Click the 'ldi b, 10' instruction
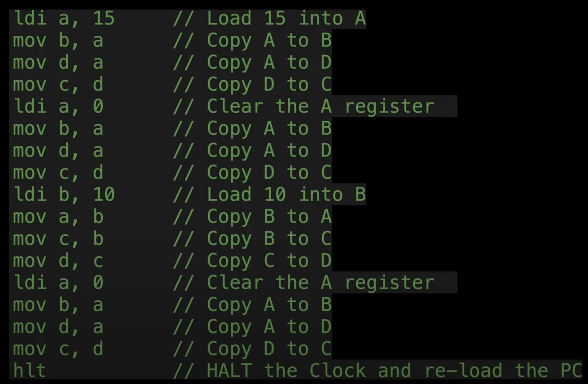 pyautogui.click(x=64, y=194)
